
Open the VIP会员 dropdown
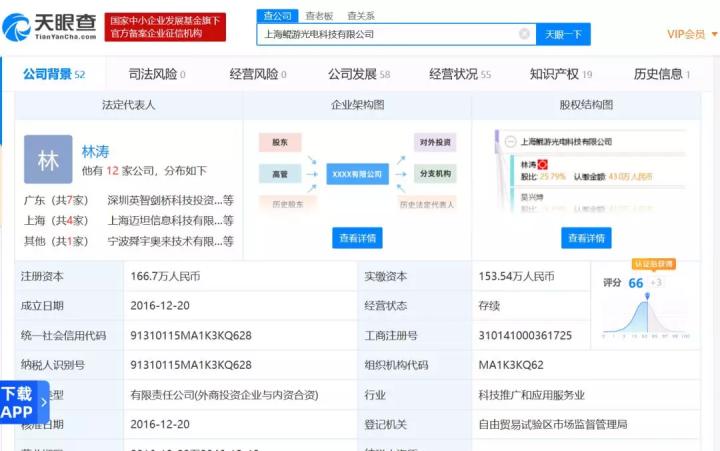point(692,34)
